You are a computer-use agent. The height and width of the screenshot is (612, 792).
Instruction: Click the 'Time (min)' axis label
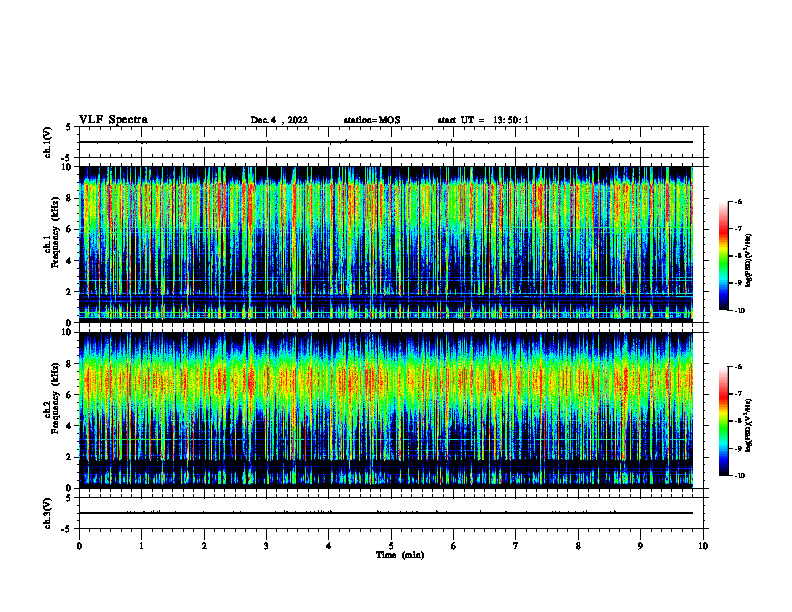[400, 555]
